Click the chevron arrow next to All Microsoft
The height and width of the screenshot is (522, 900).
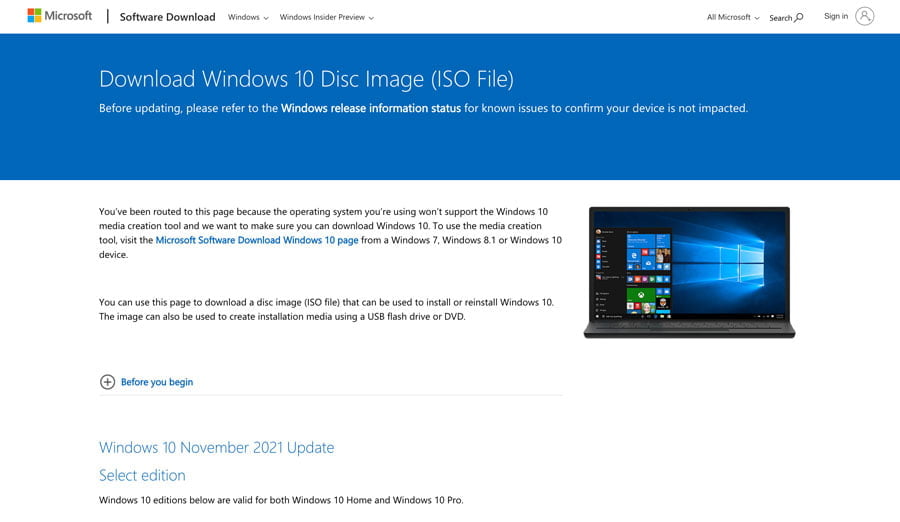coord(757,18)
